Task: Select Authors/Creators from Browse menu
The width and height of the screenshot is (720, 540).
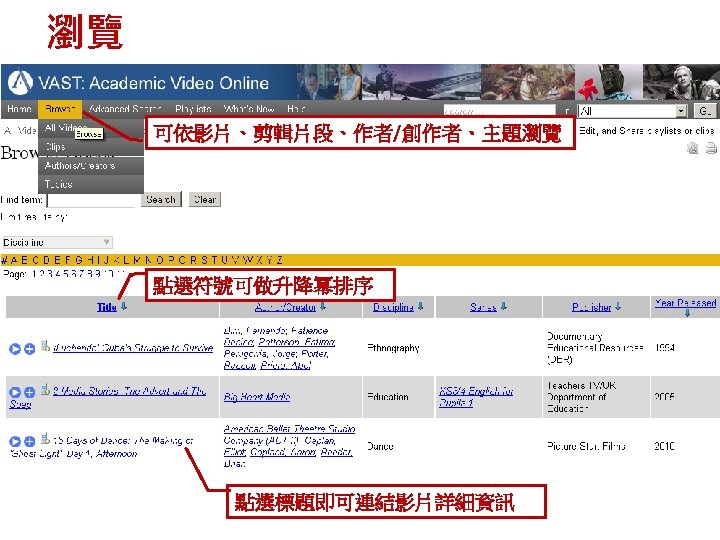Action: (91, 165)
